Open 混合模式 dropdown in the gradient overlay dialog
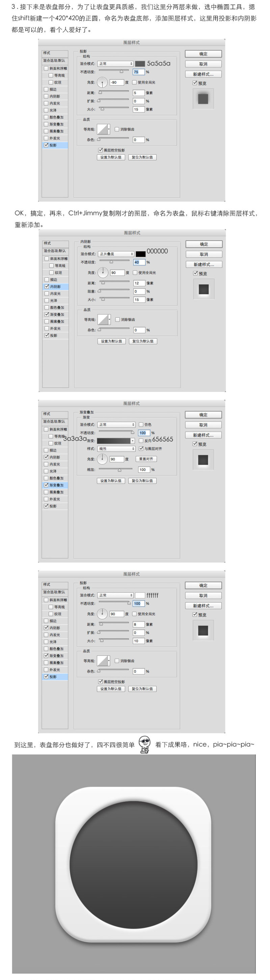This screenshot has width=270, height=980. pyautogui.click(x=116, y=424)
